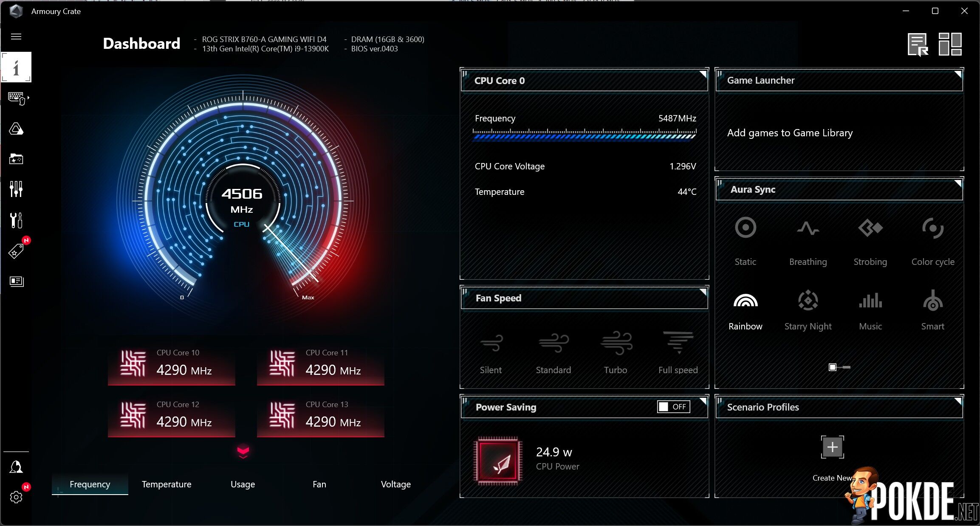Image resolution: width=980 pixels, height=526 pixels.
Task: Open the User Center profile icon
Action: point(16,467)
